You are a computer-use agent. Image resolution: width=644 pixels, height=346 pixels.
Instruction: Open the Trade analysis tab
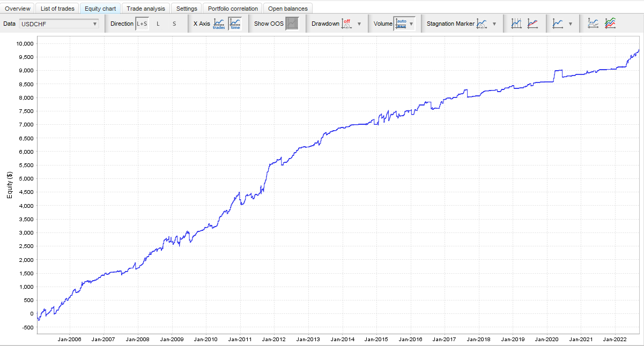click(x=146, y=9)
